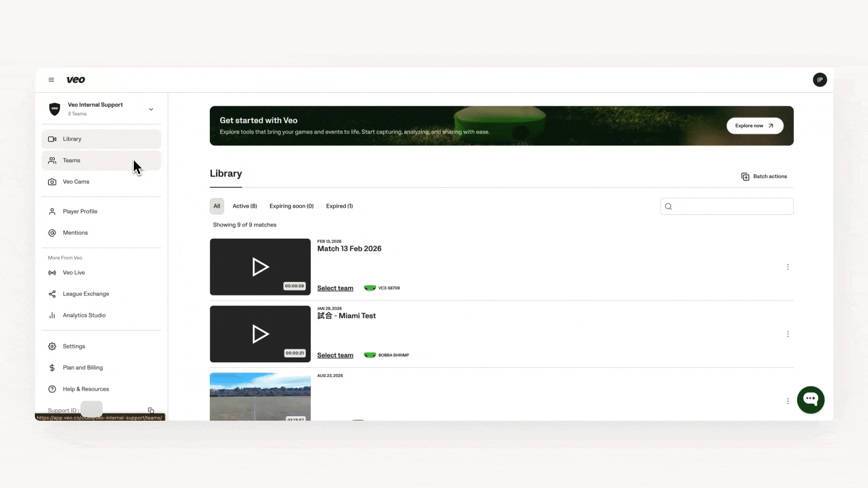Screen dimensions: 868x488
Task: Select the Expired (1) filter tab
Action: click(340, 206)
